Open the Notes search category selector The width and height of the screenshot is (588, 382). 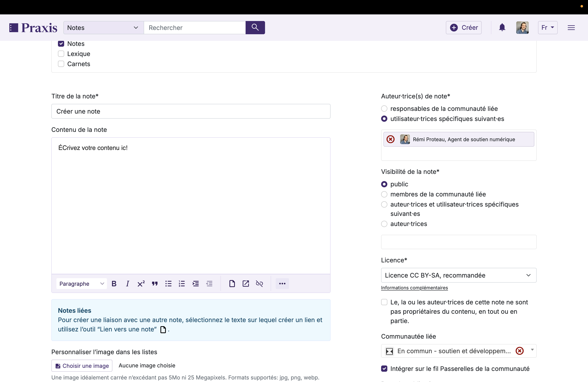pyautogui.click(x=103, y=27)
